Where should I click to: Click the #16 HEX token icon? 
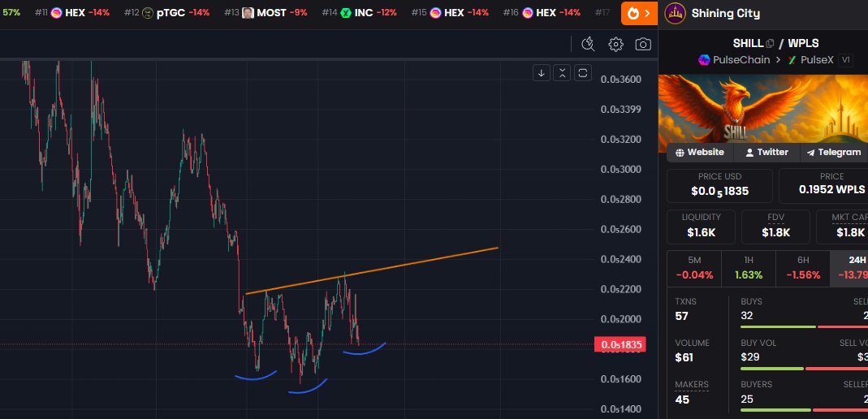[x=527, y=13]
